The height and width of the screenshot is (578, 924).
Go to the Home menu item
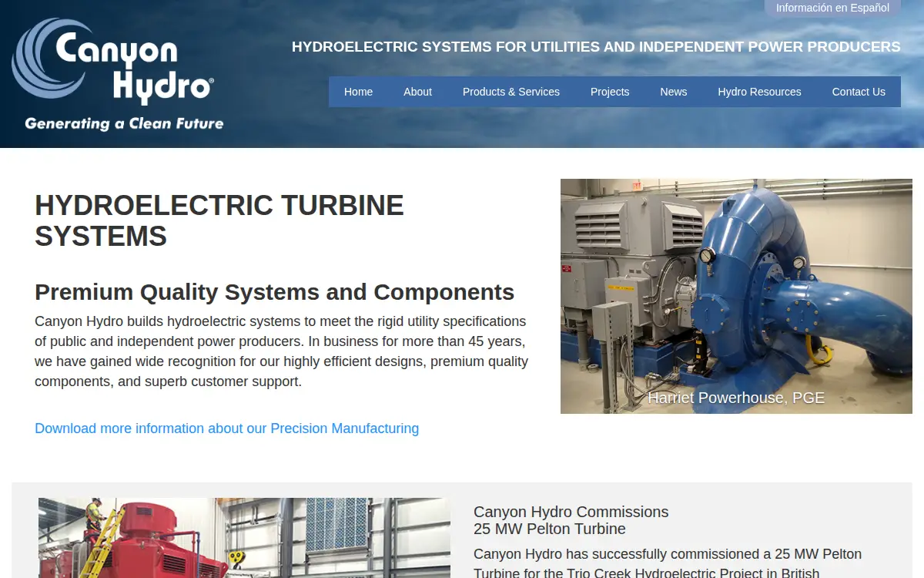358,92
